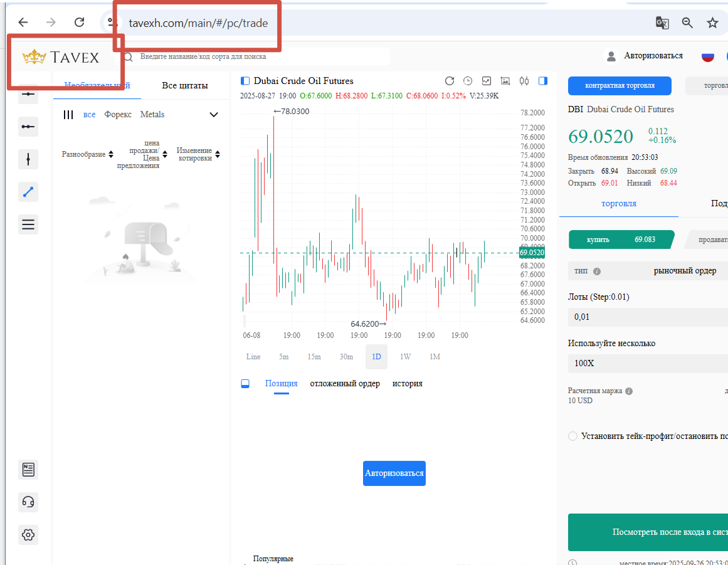Reload the page with the refresh icon
Screen dimensions: 728x565
(80, 23)
